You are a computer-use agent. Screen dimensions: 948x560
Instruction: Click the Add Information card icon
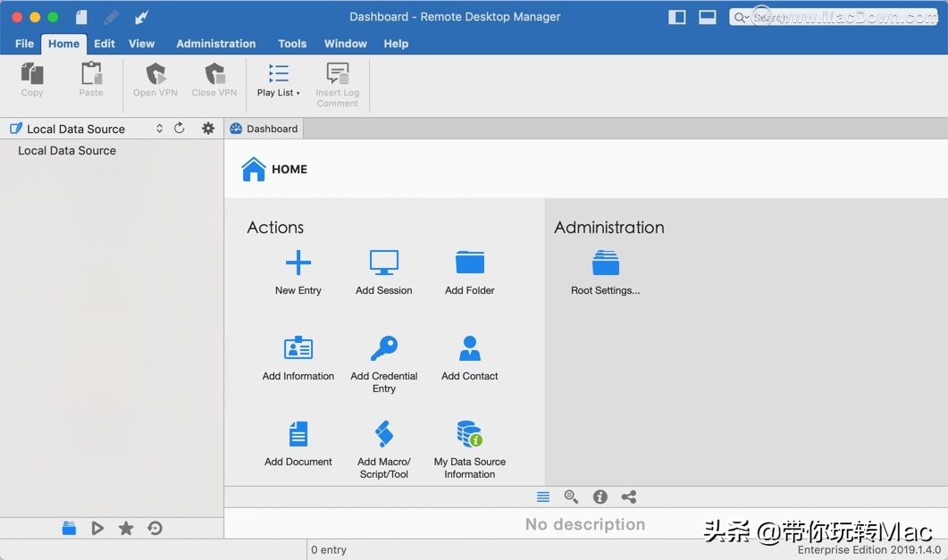[298, 348]
